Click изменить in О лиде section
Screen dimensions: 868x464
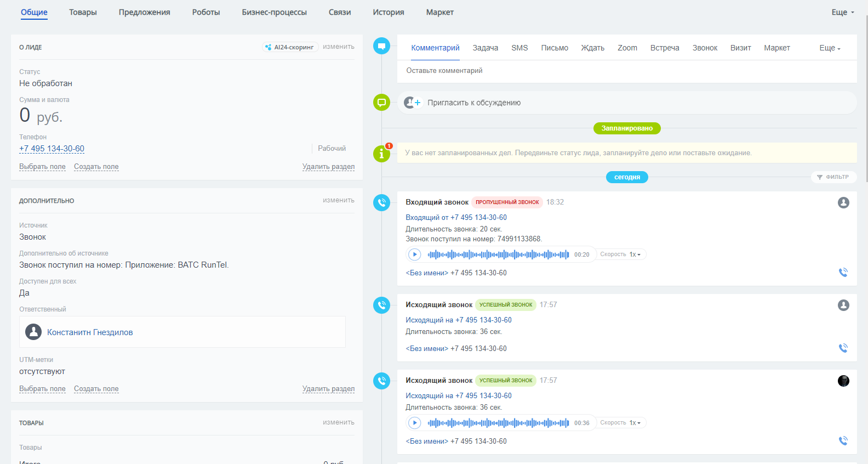(x=339, y=47)
